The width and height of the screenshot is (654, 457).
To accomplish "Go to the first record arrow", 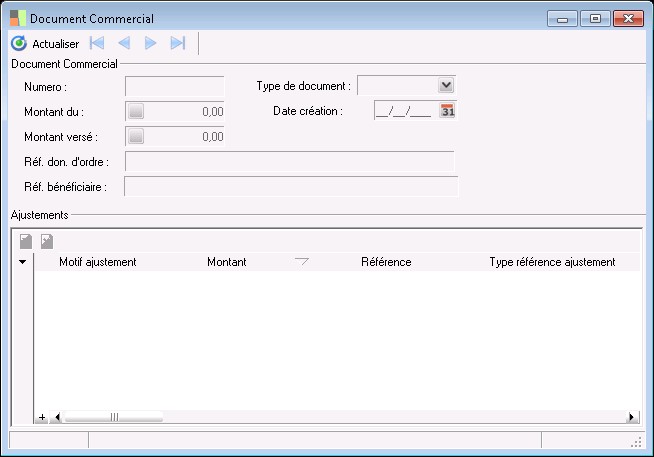I will (97, 43).
